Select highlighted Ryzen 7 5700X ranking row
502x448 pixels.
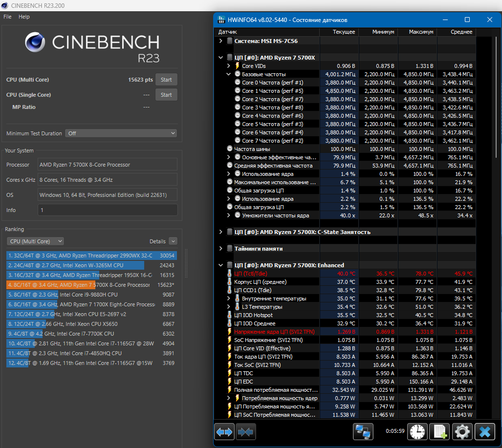(91, 285)
